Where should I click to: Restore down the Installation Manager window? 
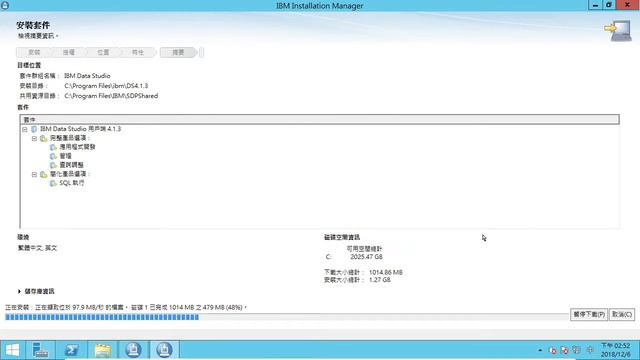[609, 5]
